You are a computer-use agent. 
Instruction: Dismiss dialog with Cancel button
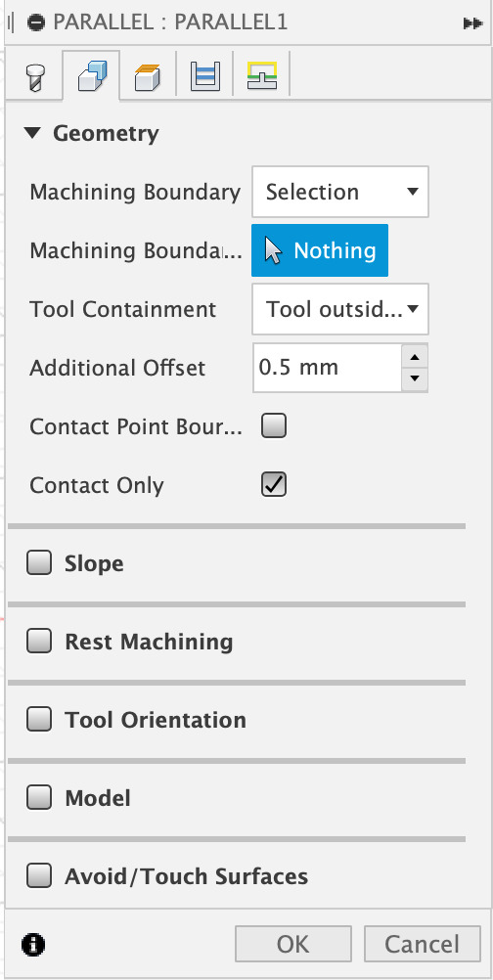(x=423, y=944)
